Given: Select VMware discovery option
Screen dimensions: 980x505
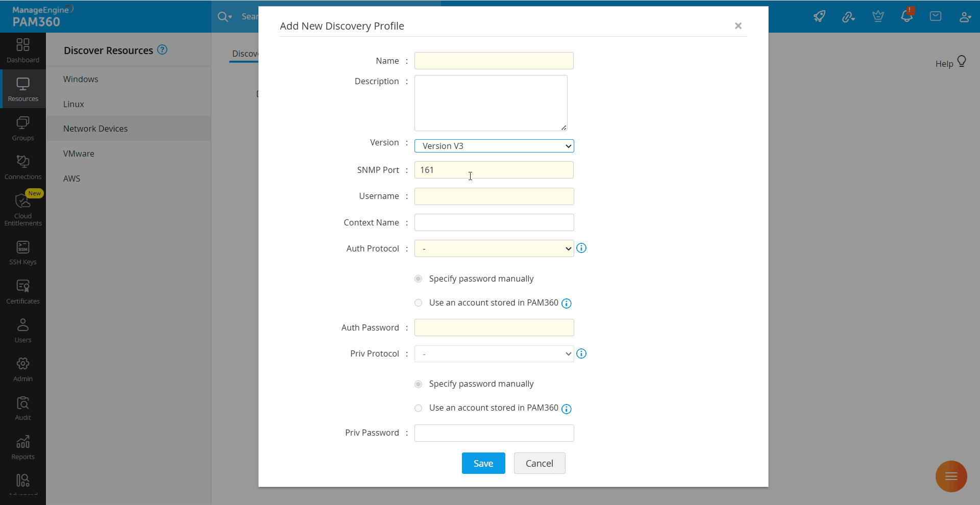Looking at the screenshot, I should tap(79, 154).
